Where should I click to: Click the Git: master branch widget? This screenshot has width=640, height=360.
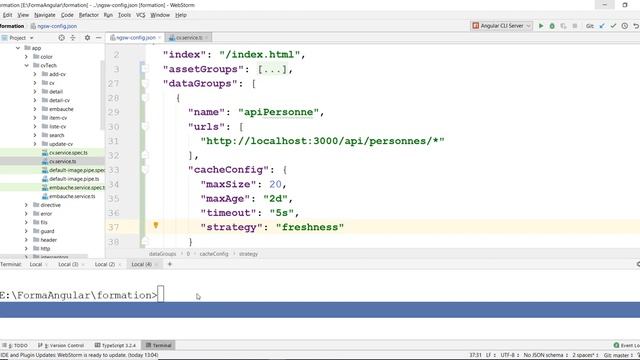pos(619,355)
